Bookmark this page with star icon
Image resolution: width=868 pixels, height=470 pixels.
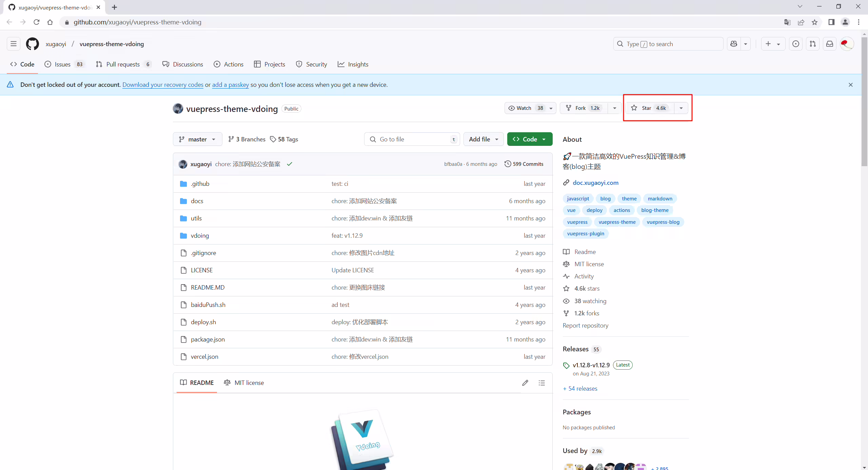815,22
